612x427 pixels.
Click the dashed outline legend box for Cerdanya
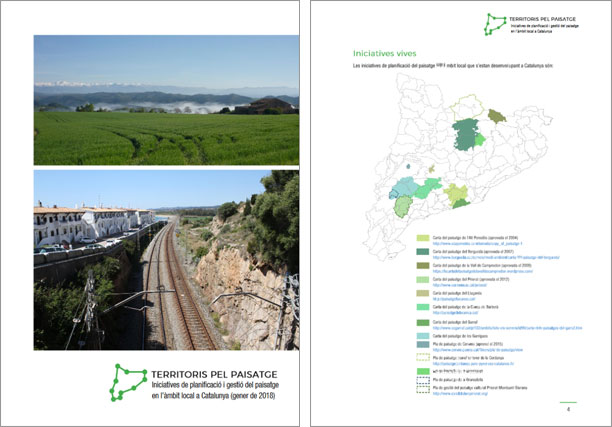[423, 356]
